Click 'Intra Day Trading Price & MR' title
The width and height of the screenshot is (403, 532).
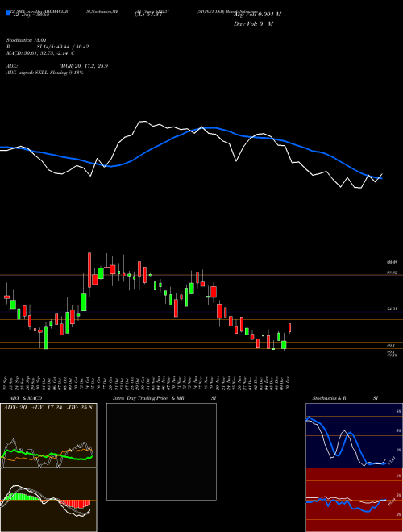[x=148, y=398]
